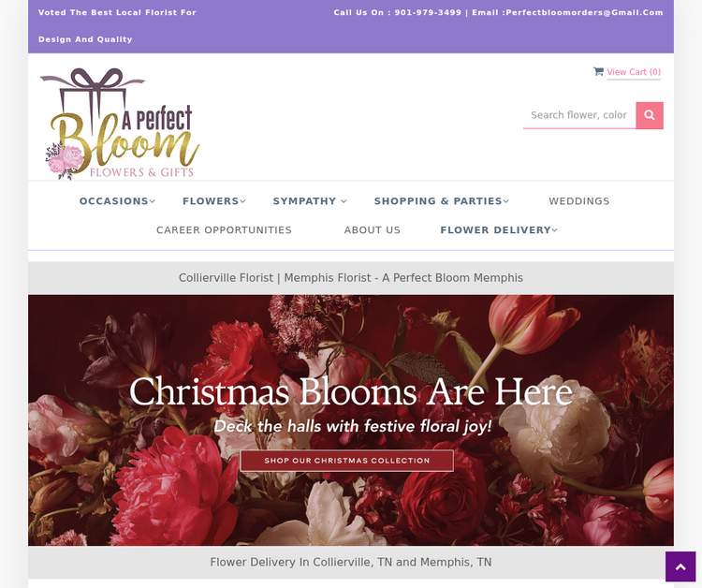702x588 pixels.
Task: Click the email address in top bar
Action: [x=584, y=12]
